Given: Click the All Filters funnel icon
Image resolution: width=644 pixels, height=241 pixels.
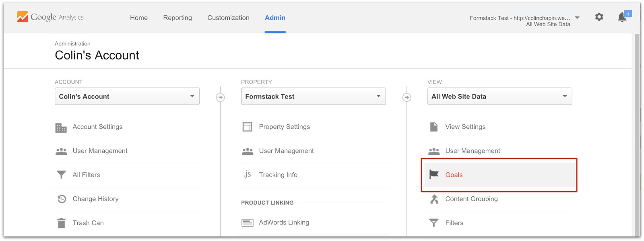Looking at the screenshot, I should tap(61, 175).
